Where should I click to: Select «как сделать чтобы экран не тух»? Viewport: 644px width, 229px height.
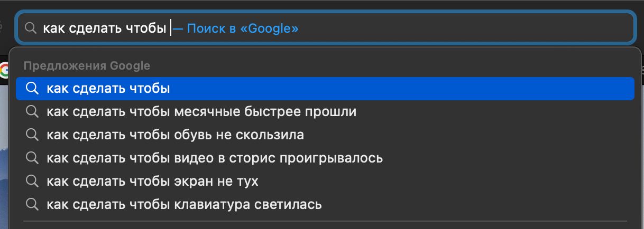[x=152, y=181]
